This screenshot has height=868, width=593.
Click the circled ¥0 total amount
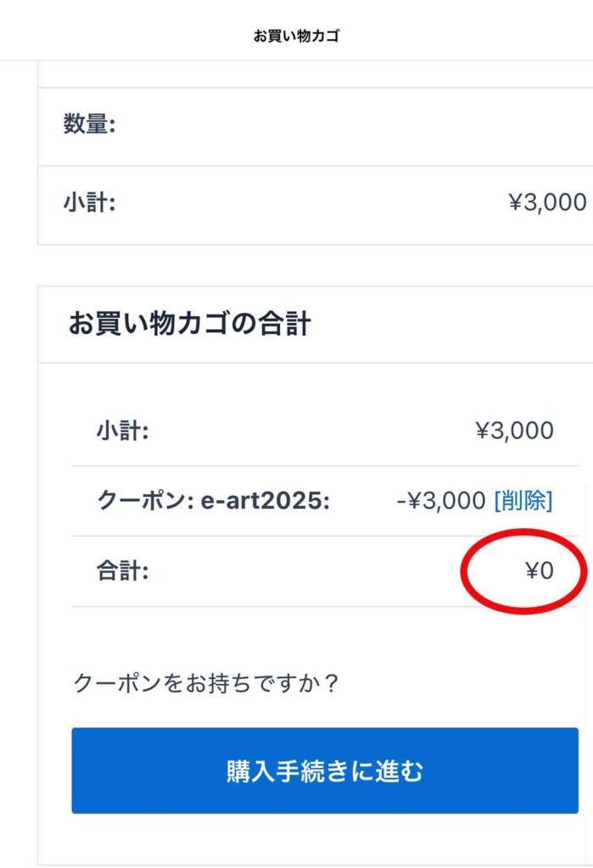(x=539, y=570)
